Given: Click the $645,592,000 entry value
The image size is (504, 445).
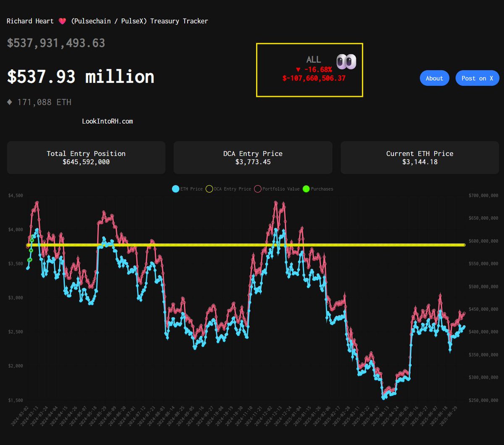Looking at the screenshot, I should (x=86, y=162).
